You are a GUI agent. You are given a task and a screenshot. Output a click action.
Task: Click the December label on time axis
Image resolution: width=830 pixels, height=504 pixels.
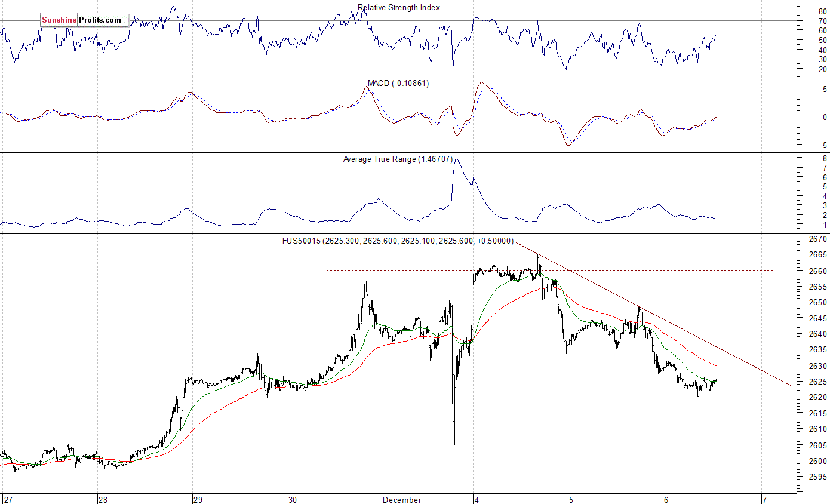(x=402, y=500)
